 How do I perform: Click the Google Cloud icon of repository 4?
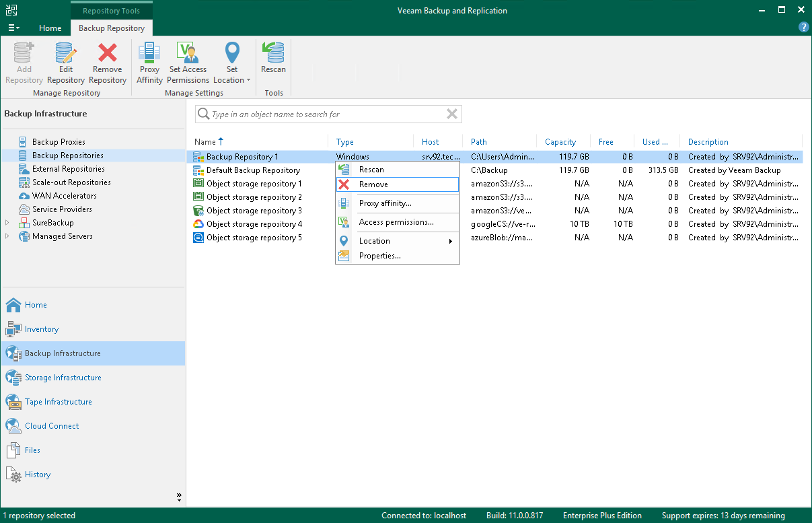198,224
